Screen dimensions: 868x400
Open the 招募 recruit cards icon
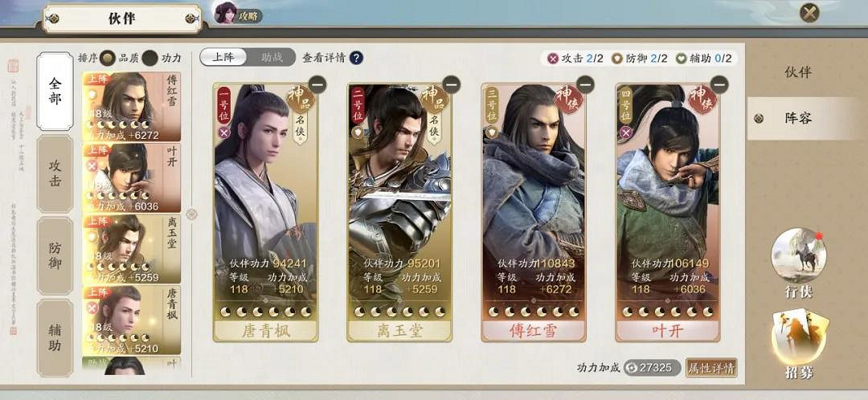[799, 339]
